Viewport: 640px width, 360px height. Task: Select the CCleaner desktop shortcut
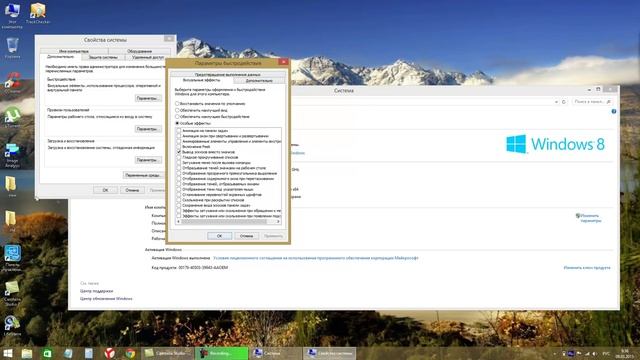12,82
